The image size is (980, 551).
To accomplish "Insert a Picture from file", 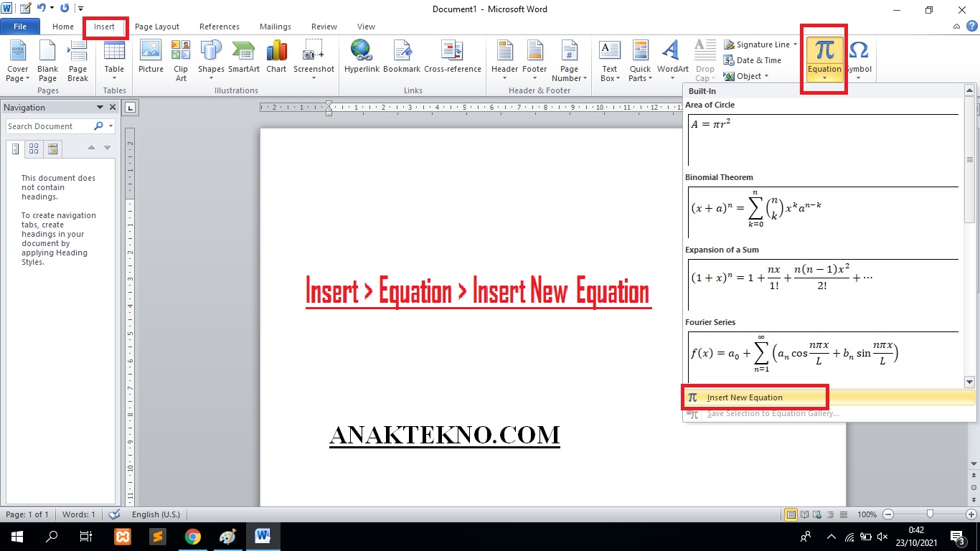I will (x=151, y=57).
